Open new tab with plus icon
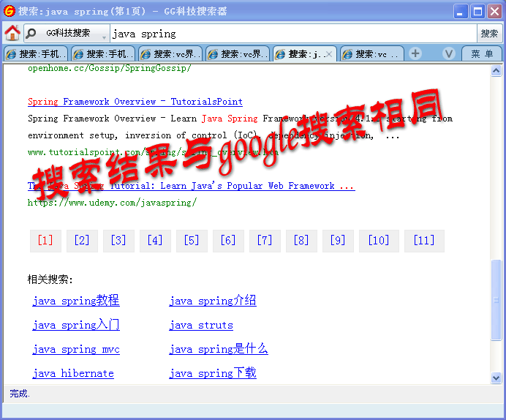The width and height of the screenshot is (506, 420). point(415,53)
